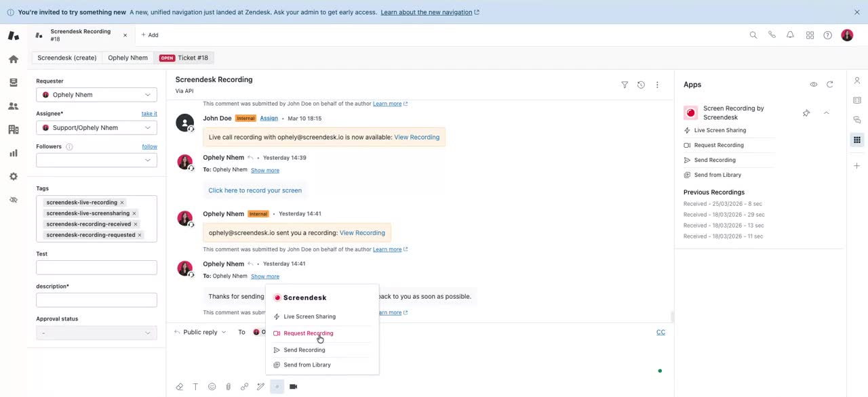Open ticket options three-dot menu
The width and height of the screenshot is (868, 397).
(657, 85)
